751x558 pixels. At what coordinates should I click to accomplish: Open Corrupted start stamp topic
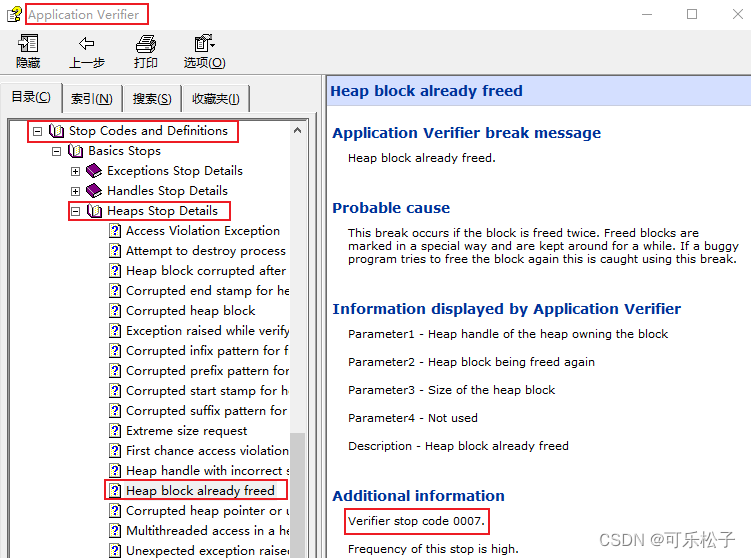[x=207, y=391]
